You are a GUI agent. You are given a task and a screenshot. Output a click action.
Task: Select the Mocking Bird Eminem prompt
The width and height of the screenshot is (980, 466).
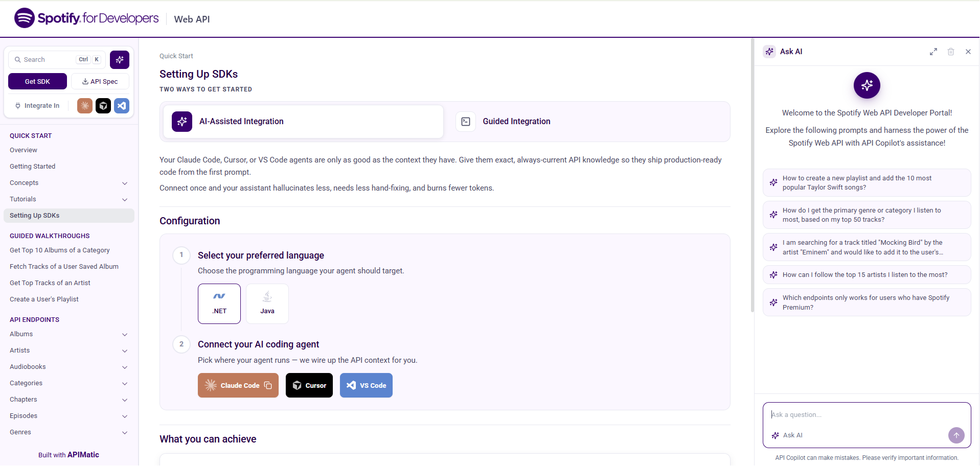coord(867,247)
